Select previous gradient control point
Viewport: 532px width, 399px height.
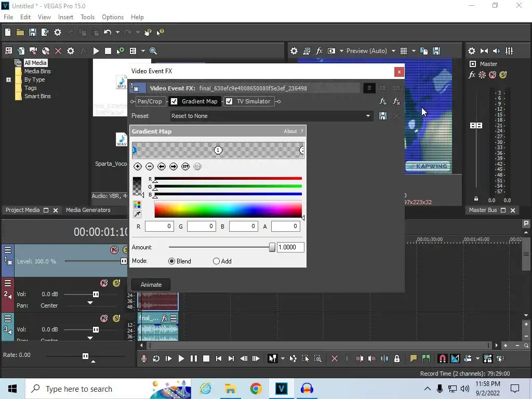point(162,166)
